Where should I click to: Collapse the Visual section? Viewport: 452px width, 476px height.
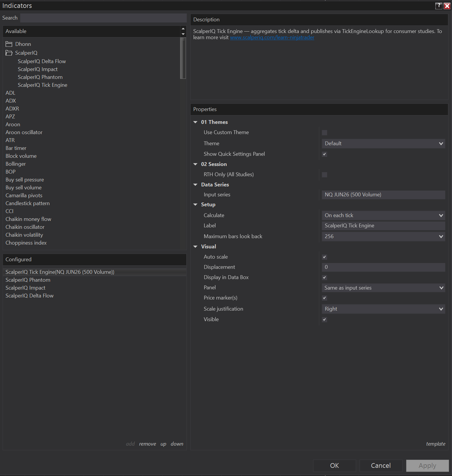coord(195,247)
